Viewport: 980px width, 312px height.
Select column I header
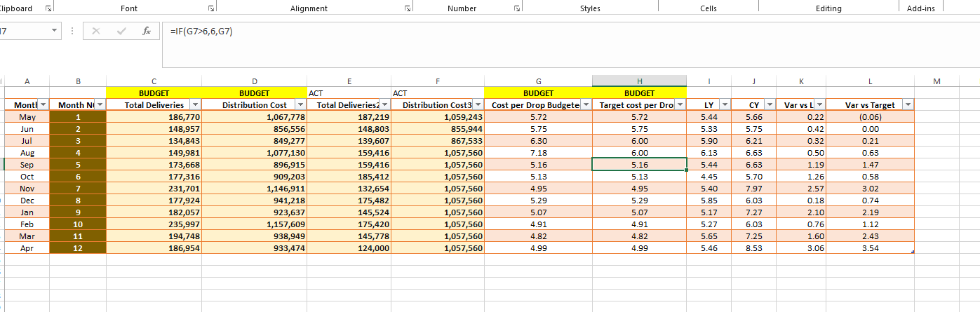tap(709, 81)
